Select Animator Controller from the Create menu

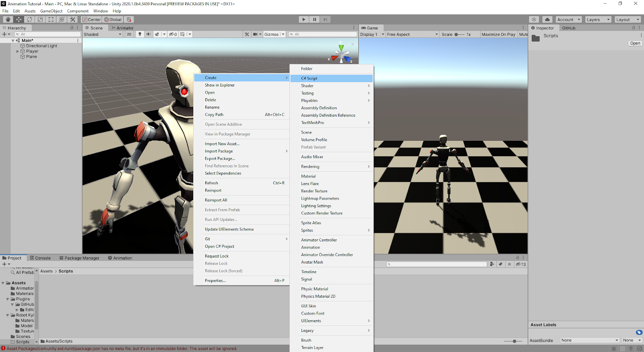pyautogui.click(x=319, y=240)
